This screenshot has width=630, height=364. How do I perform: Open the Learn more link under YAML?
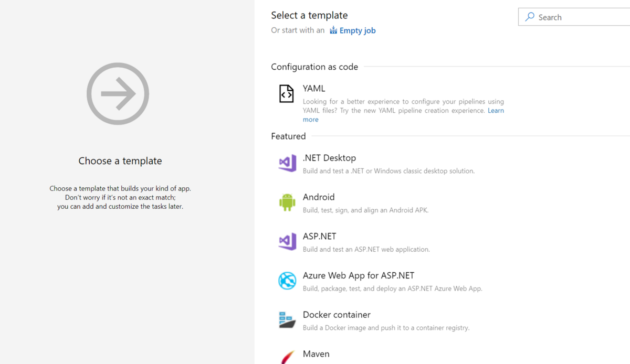click(x=496, y=111)
